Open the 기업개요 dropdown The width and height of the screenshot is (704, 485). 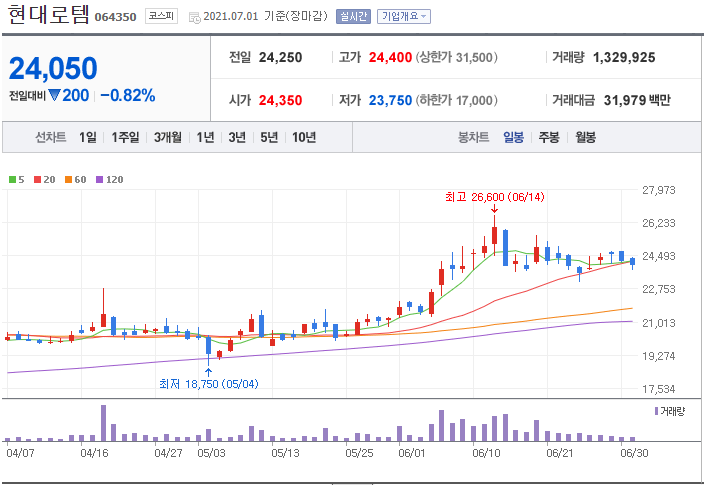[404, 17]
